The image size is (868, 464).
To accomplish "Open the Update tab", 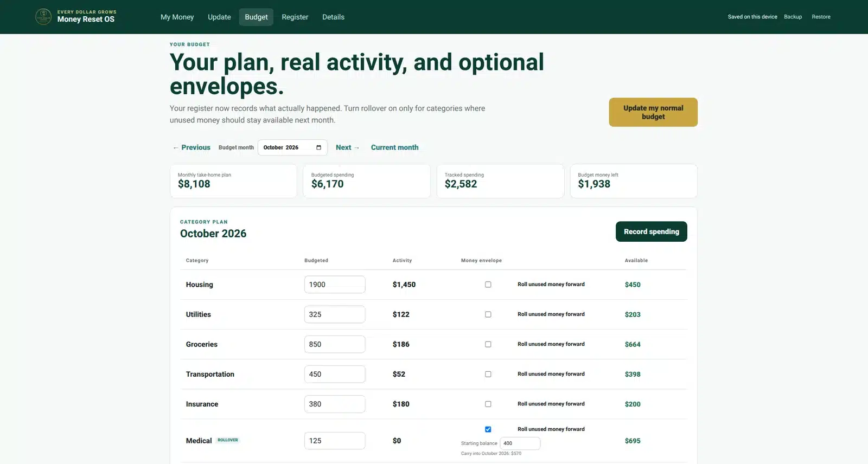I will coord(219,17).
